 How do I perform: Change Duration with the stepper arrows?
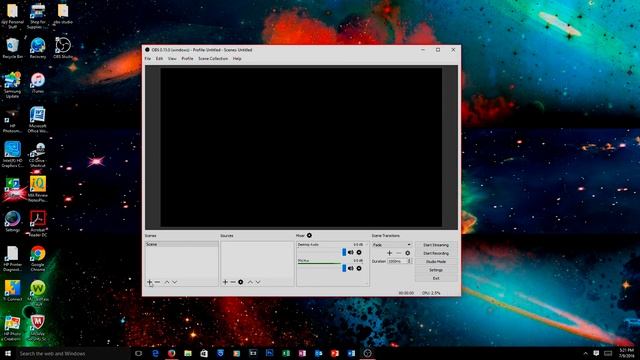[409, 261]
